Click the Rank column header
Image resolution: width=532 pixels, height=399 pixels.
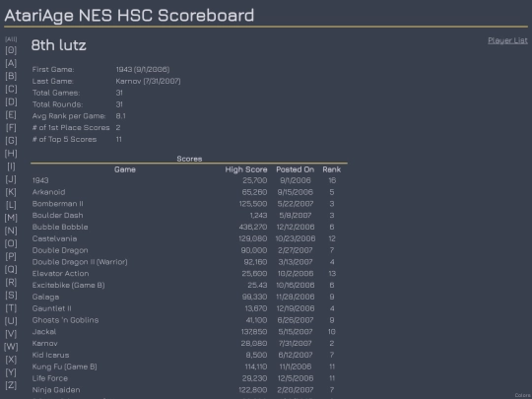[x=331, y=169]
